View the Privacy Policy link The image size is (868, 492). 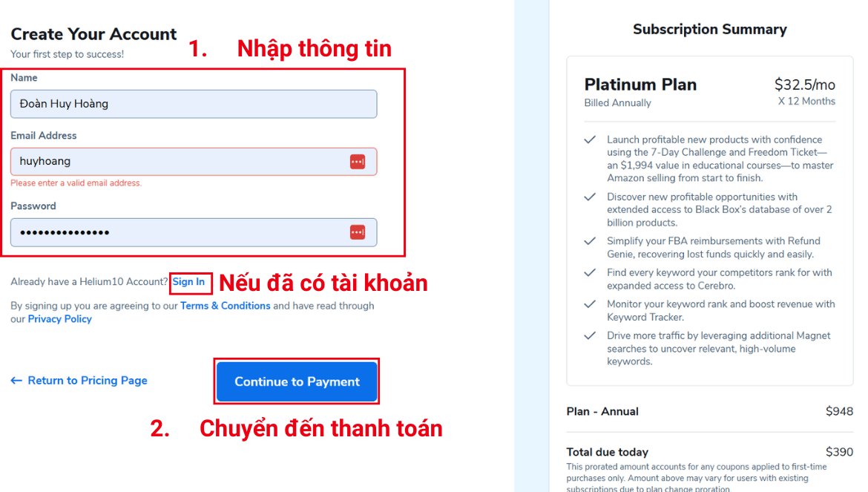59,319
